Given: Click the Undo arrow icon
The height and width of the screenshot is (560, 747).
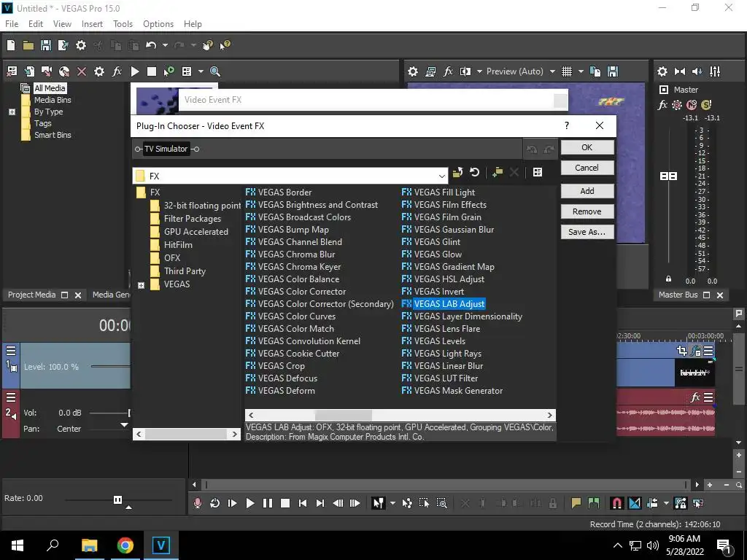Looking at the screenshot, I should coord(151,45).
